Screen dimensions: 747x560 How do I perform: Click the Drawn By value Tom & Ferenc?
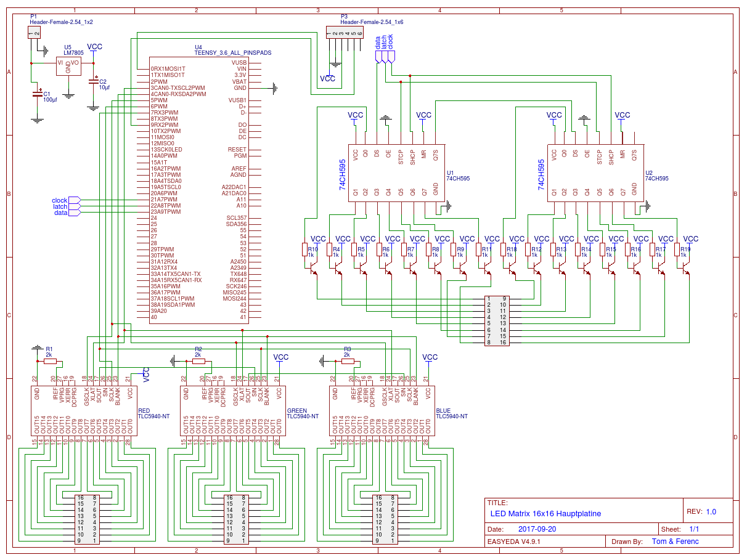tap(676, 542)
